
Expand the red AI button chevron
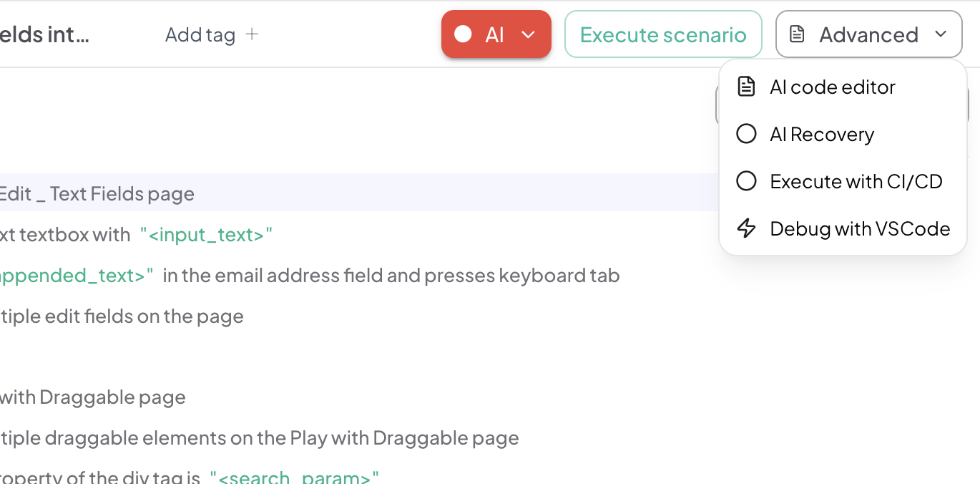(x=529, y=34)
